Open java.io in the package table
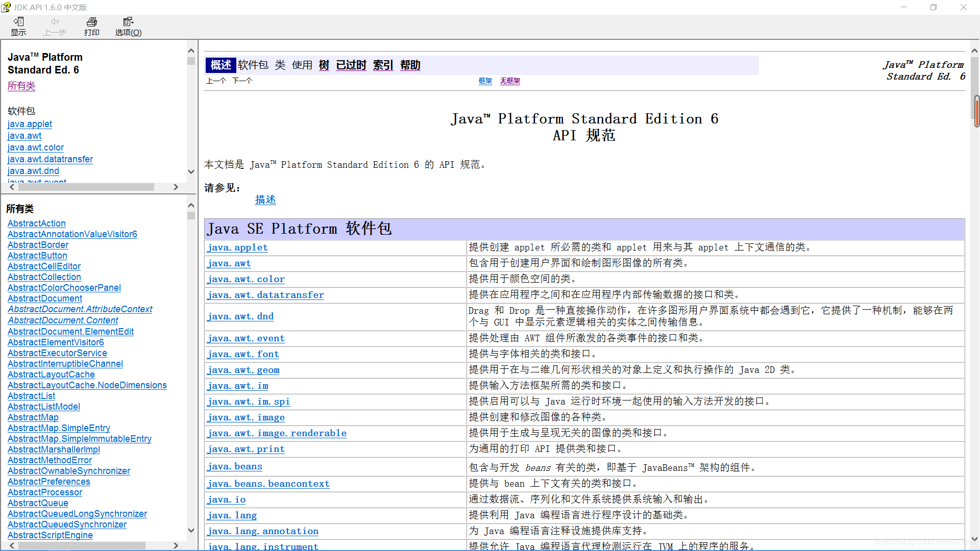The image size is (980, 551). coord(227,499)
